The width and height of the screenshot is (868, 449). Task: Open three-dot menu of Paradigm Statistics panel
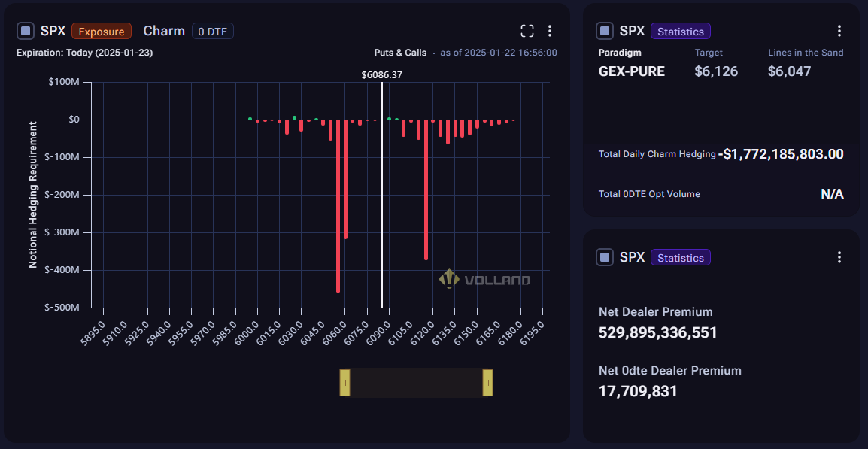(839, 31)
